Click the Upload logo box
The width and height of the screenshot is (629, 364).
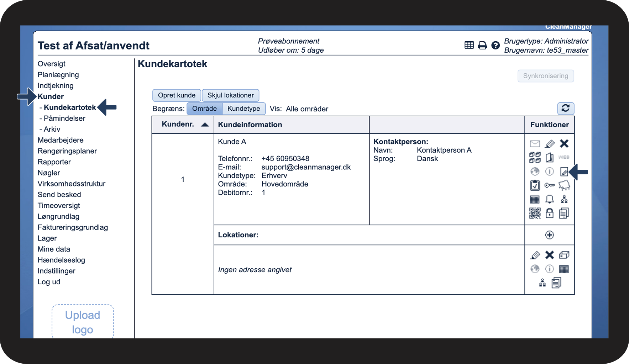pos(83,322)
